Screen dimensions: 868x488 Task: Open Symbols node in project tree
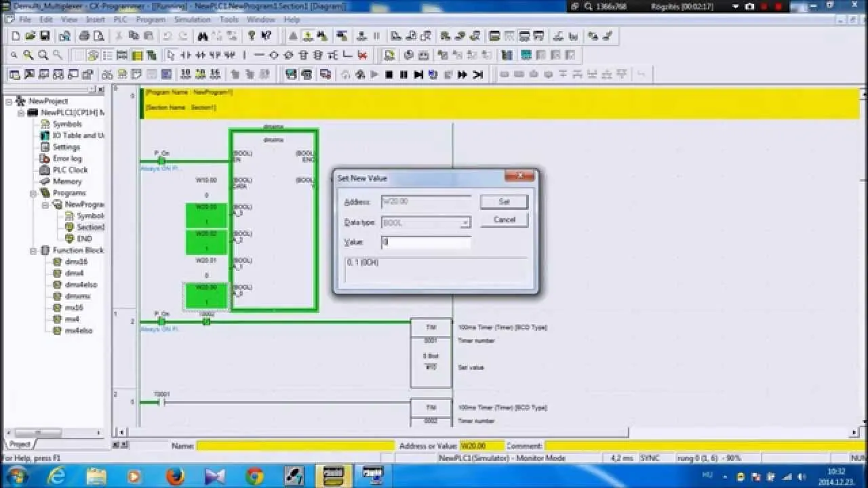pyautogui.click(x=67, y=124)
